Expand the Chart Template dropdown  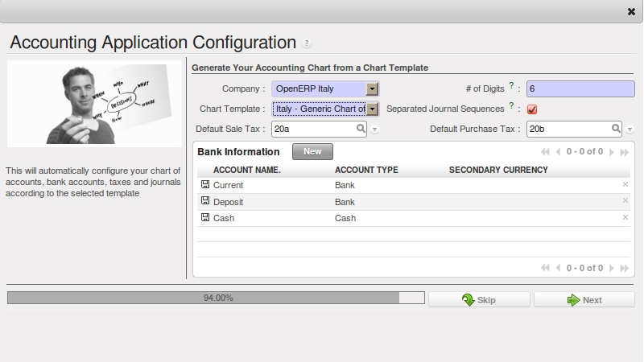[x=372, y=109]
